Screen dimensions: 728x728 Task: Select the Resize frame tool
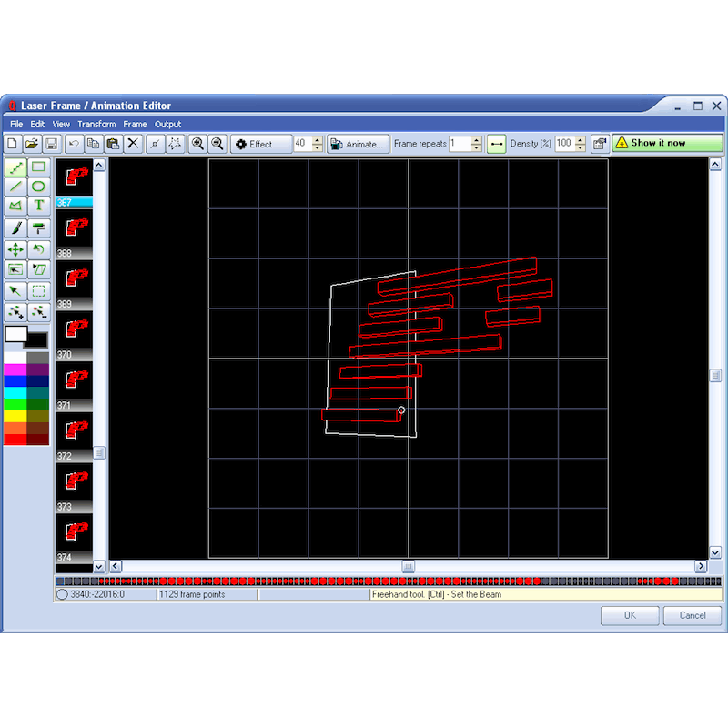pyautogui.click(x=15, y=269)
